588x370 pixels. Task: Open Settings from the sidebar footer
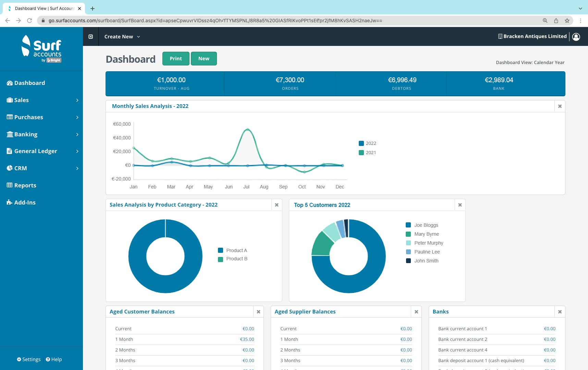pyautogui.click(x=29, y=359)
